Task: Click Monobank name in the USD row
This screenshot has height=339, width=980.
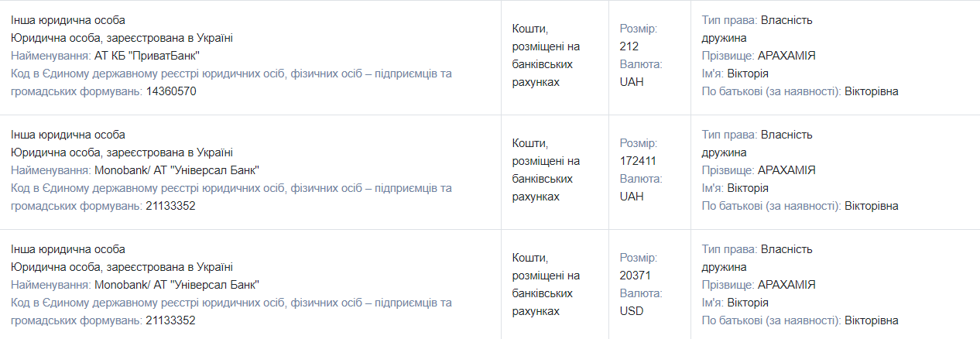Action: point(176,285)
